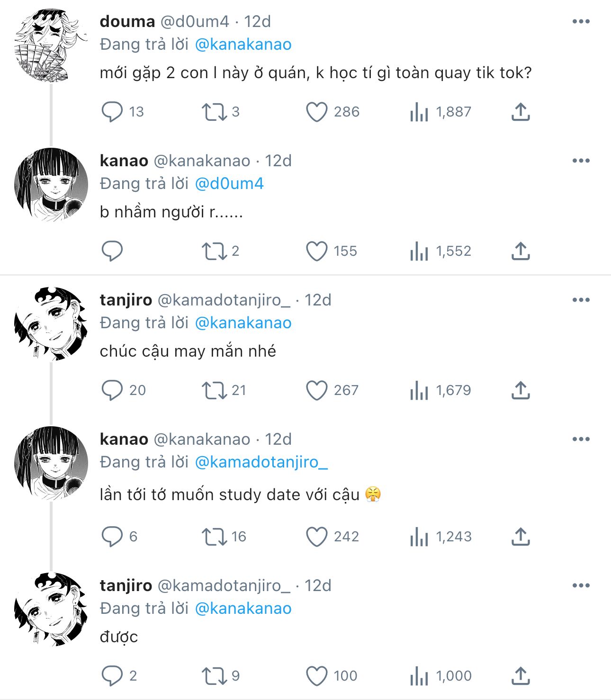The width and height of the screenshot is (611, 700).
Task: Share kanao's study date tweet
Action: coord(521,537)
